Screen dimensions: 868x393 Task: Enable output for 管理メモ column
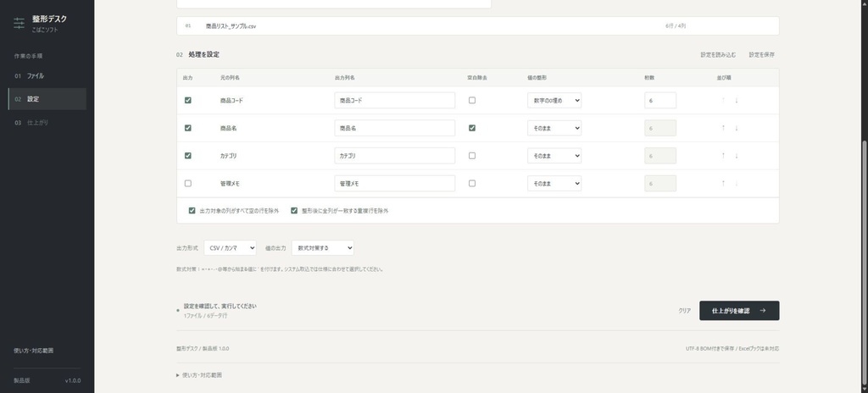pyautogui.click(x=187, y=183)
